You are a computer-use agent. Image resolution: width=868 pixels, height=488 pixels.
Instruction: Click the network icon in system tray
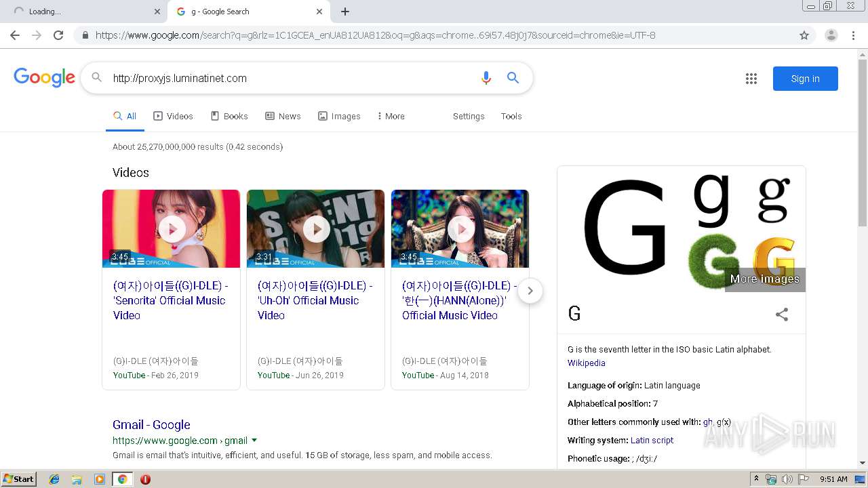coord(771,479)
